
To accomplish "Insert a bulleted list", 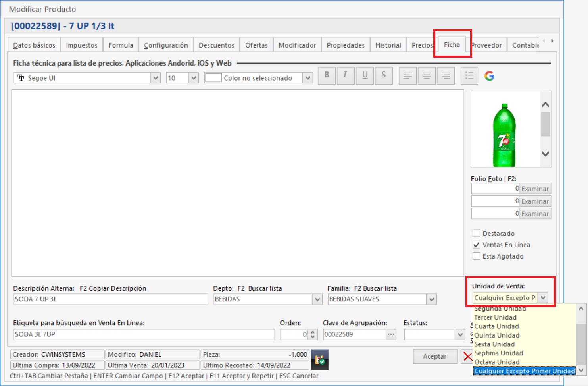I will pos(469,75).
